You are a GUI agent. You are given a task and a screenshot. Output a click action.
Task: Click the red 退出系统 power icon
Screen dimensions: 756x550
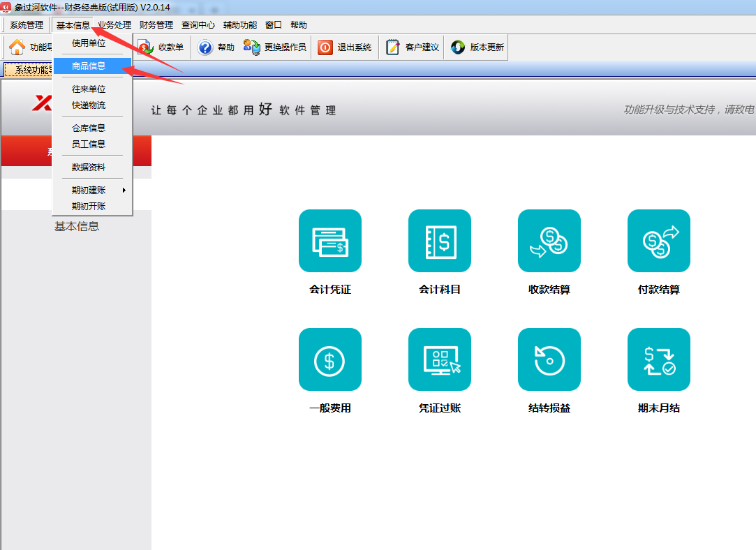tap(325, 47)
